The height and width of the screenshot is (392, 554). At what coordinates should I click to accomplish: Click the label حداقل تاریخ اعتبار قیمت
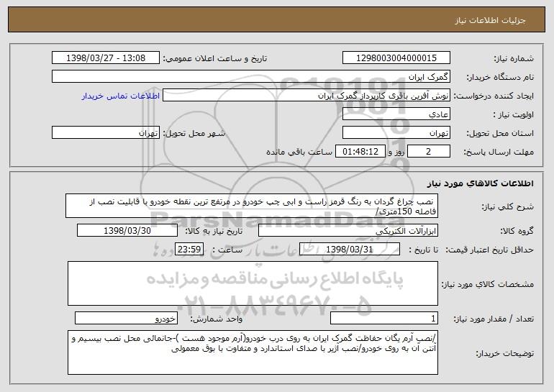[489, 250]
